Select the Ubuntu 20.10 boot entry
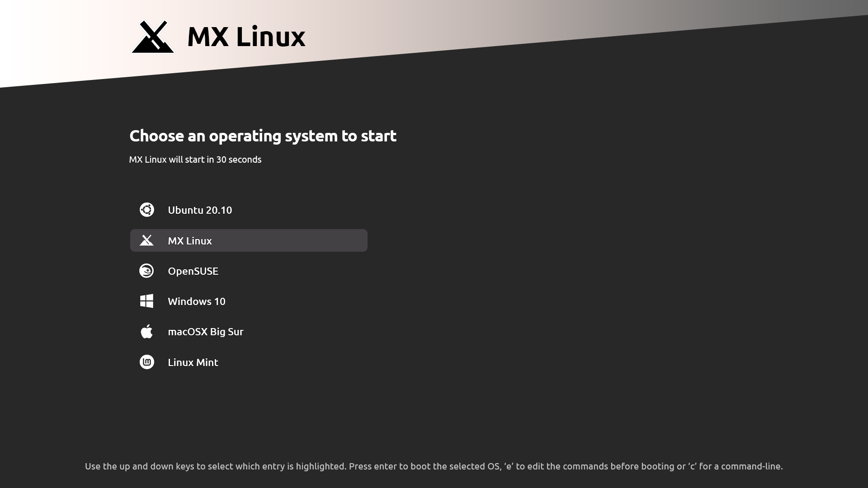Image resolution: width=868 pixels, height=488 pixels. pos(249,210)
